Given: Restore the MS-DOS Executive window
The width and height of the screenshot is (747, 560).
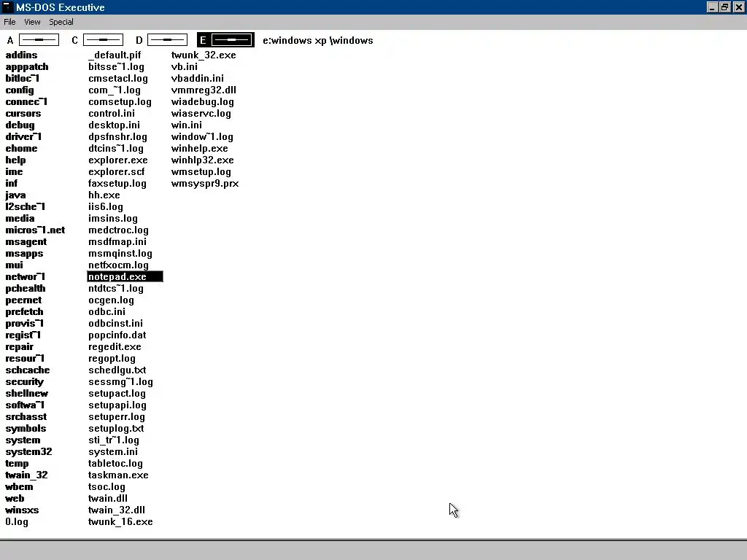Looking at the screenshot, I should point(724,7).
